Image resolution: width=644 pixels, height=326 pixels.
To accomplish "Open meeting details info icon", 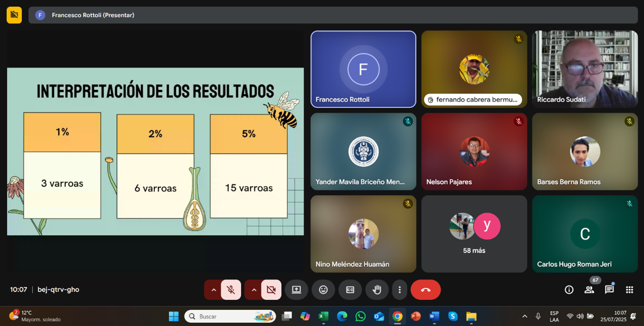I will pyautogui.click(x=569, y=290).
